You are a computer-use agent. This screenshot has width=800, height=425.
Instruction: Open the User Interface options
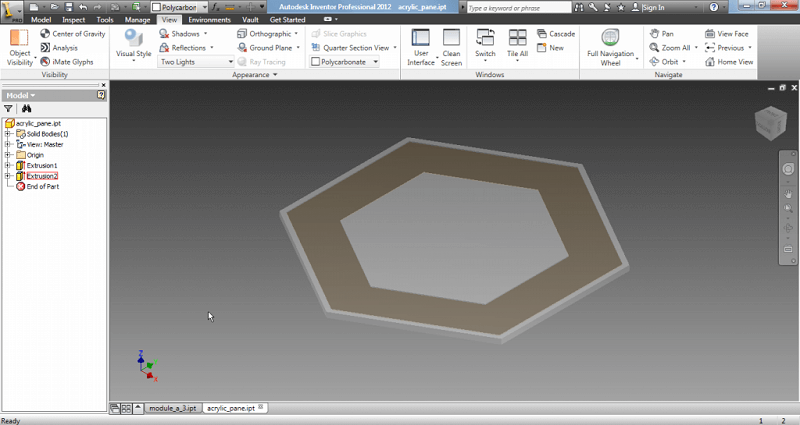[421, 47]
